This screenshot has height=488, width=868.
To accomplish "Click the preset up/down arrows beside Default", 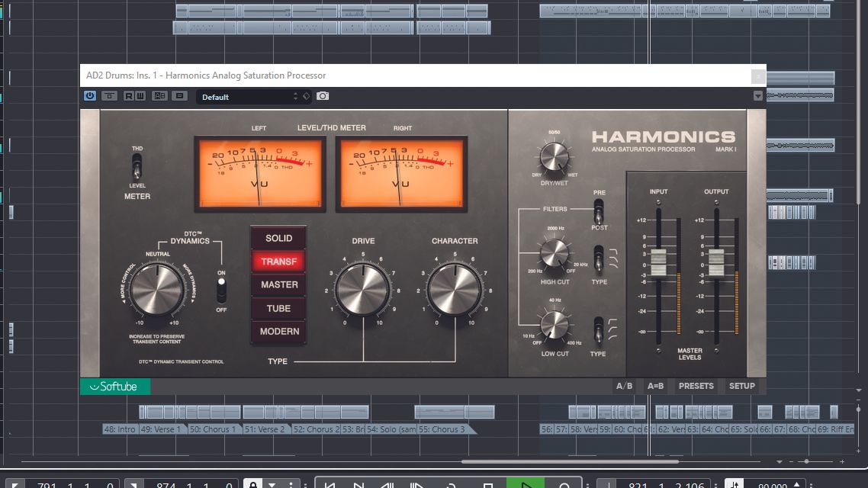I will (295, 96).
